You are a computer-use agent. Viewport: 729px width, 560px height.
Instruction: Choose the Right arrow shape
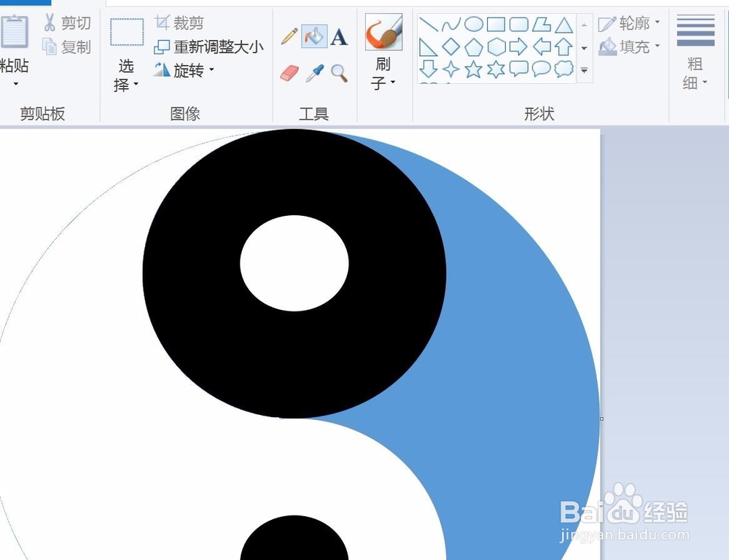point(518,47)
